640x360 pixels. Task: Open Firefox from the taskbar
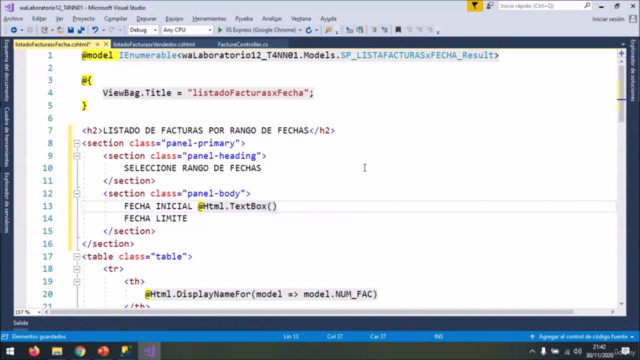coord(34,351)
